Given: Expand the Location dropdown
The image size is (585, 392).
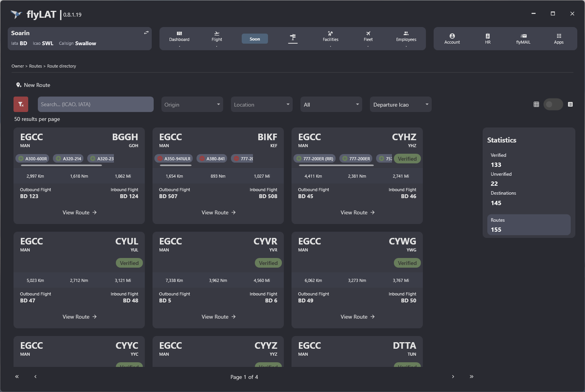Looking at the screenshot, I should [261, 105].
